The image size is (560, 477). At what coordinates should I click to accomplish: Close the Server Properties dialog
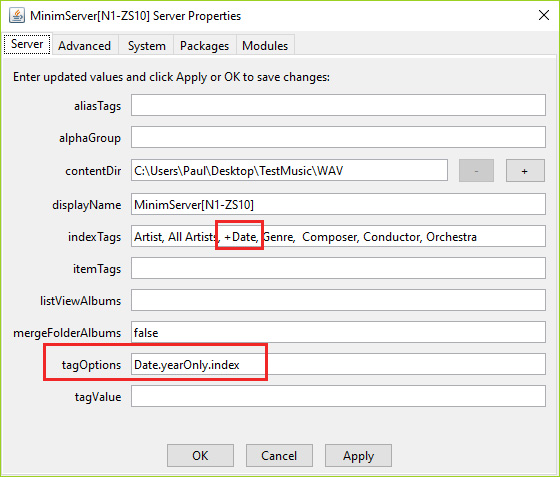pyautogui.click(x=544, y=15)
